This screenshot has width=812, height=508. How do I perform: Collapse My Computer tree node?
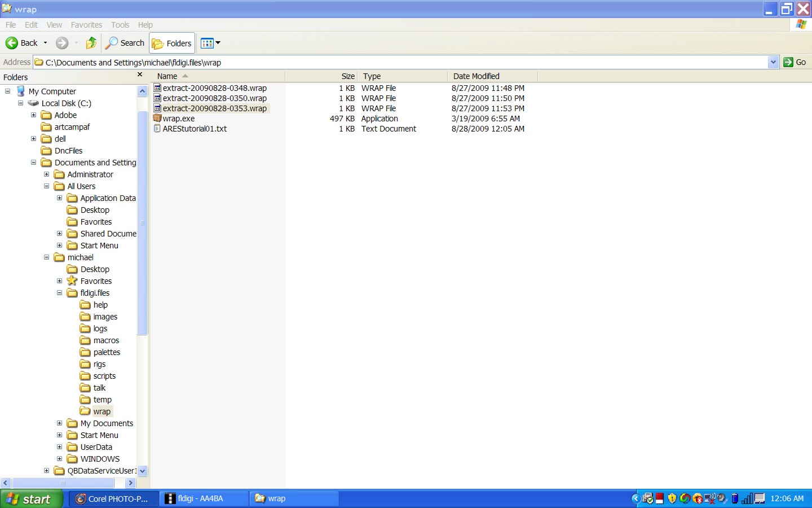pos(7,91)
